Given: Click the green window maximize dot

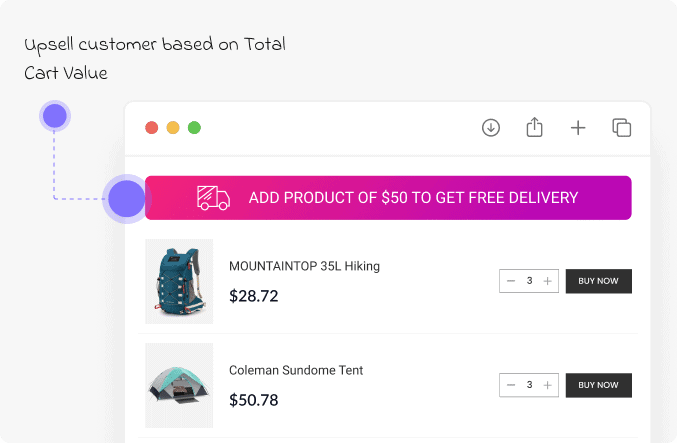Looking at the screenshot, I should point(194,128).
